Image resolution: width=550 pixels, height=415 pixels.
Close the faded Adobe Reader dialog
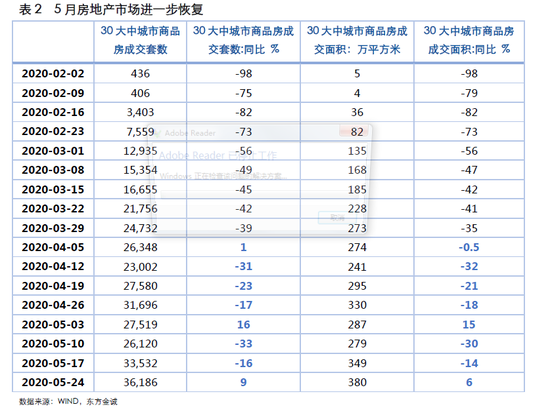[354, 131]
